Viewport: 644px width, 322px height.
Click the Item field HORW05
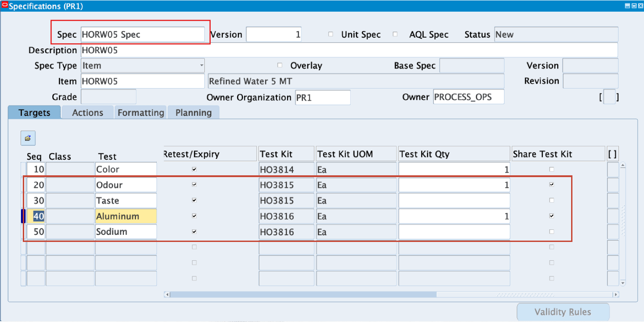pyautogui.click(x=143, y=81)
